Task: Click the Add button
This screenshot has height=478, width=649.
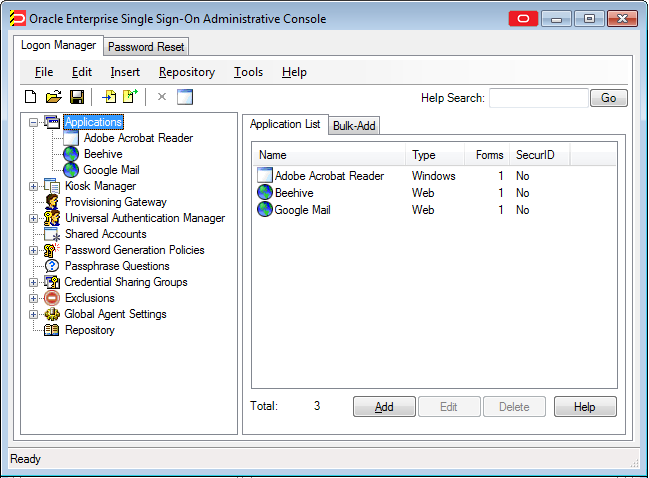Action: [384, 407]
